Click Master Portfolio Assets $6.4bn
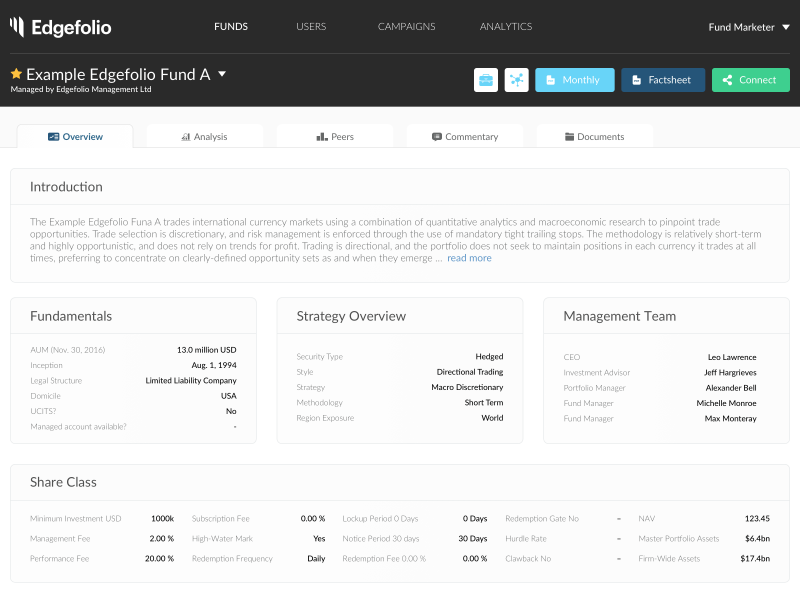 click(757, 538)
